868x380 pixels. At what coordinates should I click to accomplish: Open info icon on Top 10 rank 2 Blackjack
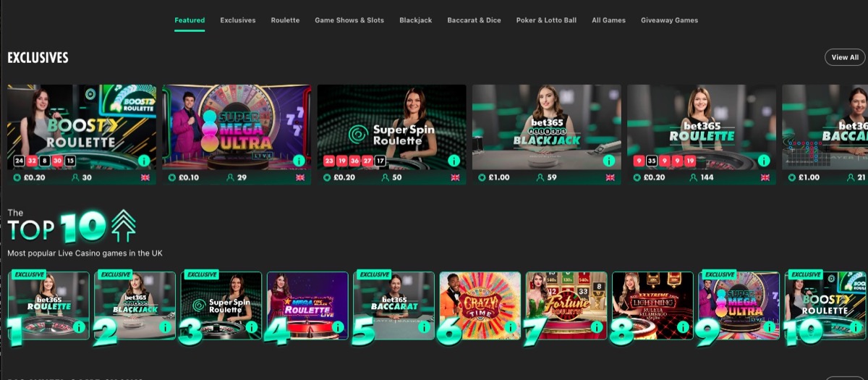pyautogui.click(x=165, y=327)
